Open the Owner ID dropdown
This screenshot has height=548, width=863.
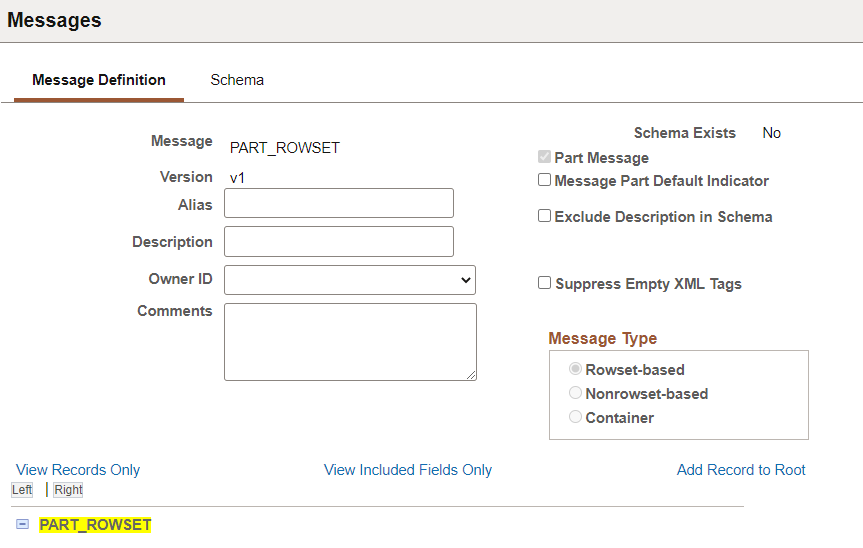click(x=350, y=280)
